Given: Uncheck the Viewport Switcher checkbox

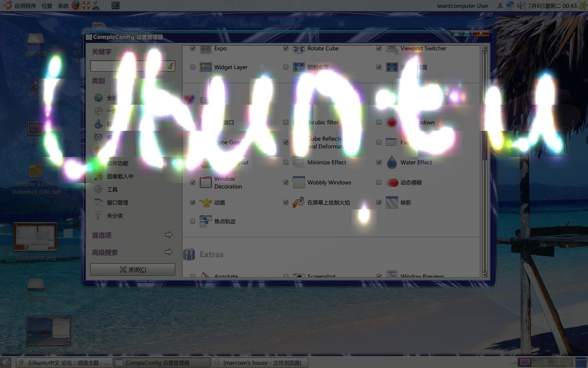Looking at the screenshot, I should click(379, 48).
